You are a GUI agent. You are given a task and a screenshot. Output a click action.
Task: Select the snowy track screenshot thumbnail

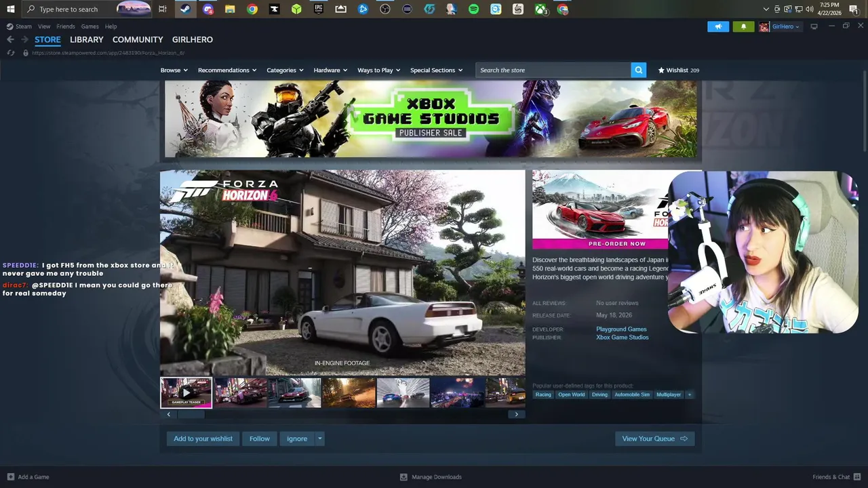tap(403, 392)
